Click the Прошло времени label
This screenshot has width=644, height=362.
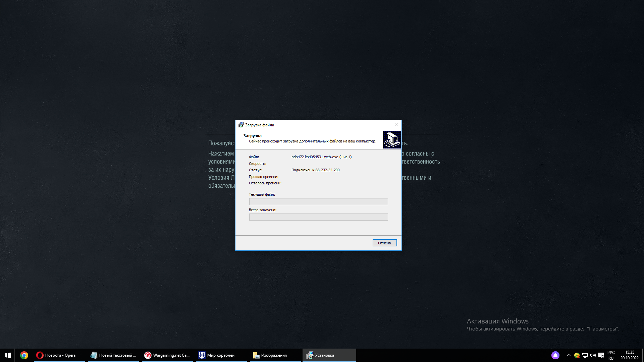(264, 177)
